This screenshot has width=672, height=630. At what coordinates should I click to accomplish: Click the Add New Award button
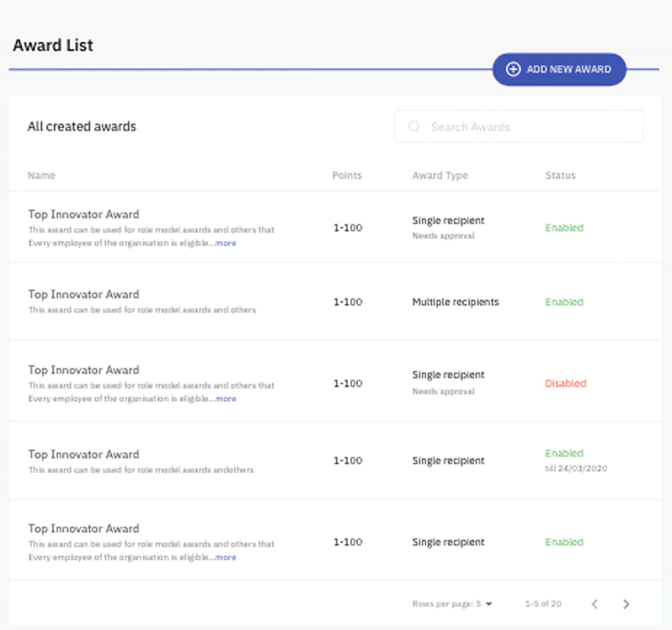coord(559,69)
